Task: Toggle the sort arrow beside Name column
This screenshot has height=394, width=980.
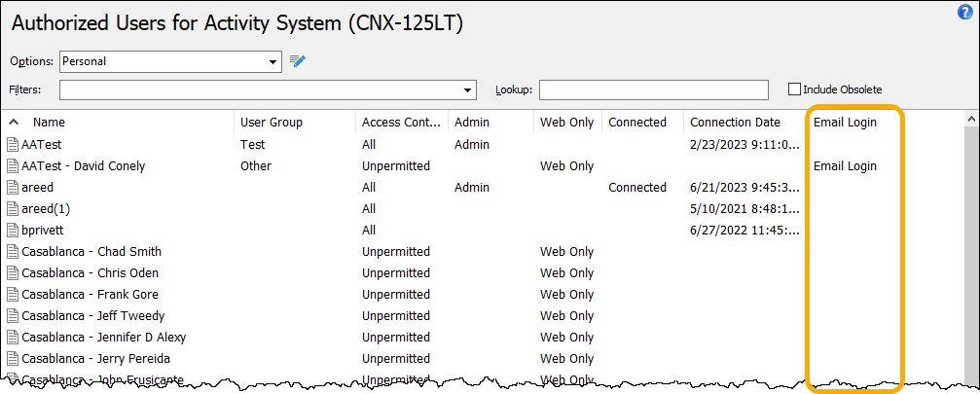Action: pos(14,123)
